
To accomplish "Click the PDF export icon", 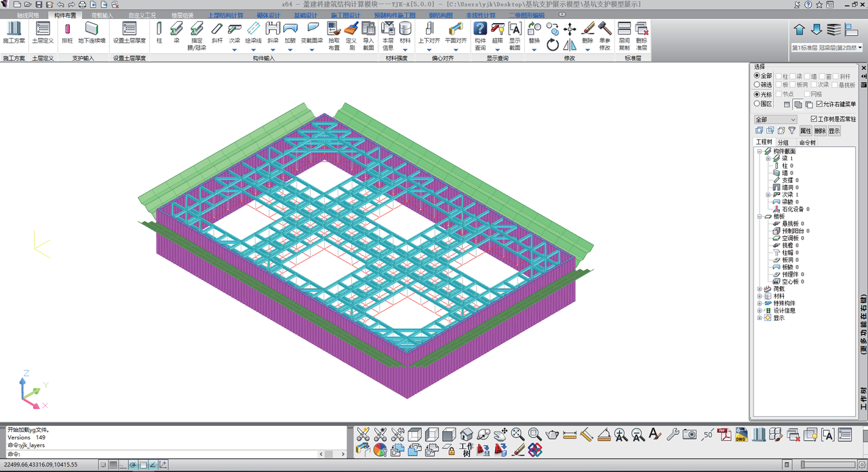I will (x=724, y=434).
